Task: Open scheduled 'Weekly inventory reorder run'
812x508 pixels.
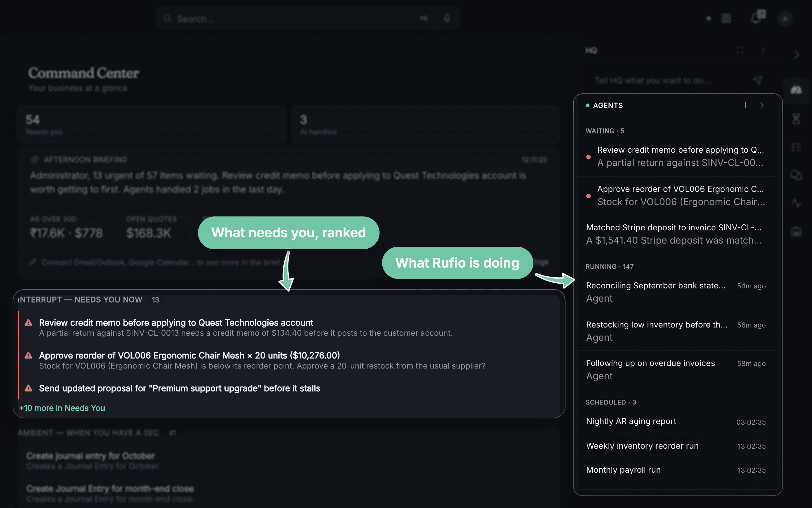Action: click(x=677, y=446)
